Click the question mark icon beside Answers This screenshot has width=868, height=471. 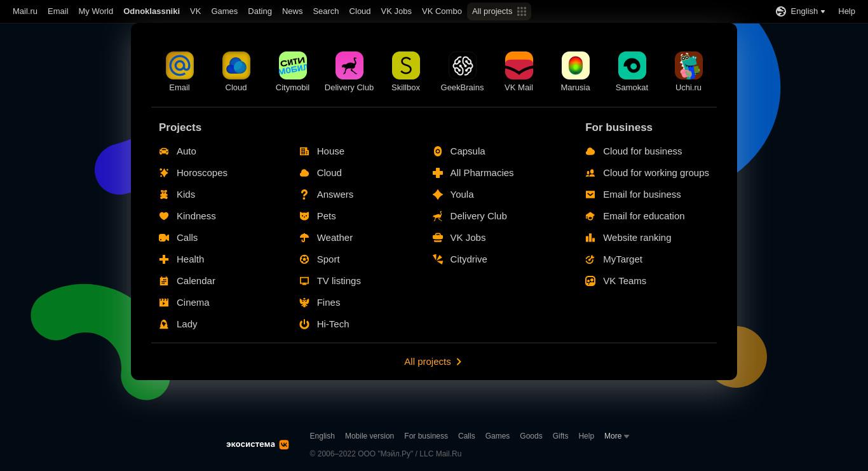click(304, 195)
